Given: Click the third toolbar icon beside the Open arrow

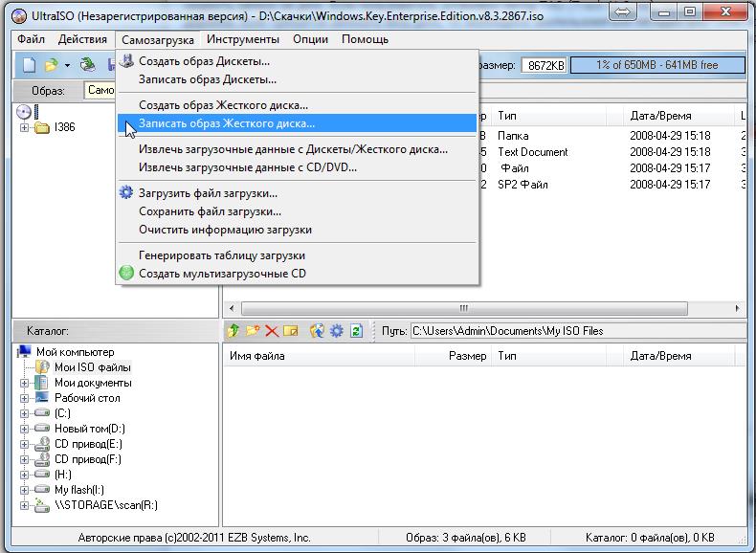Looking at the screenshot, I should pyautogui.click(x=88, y=65).
